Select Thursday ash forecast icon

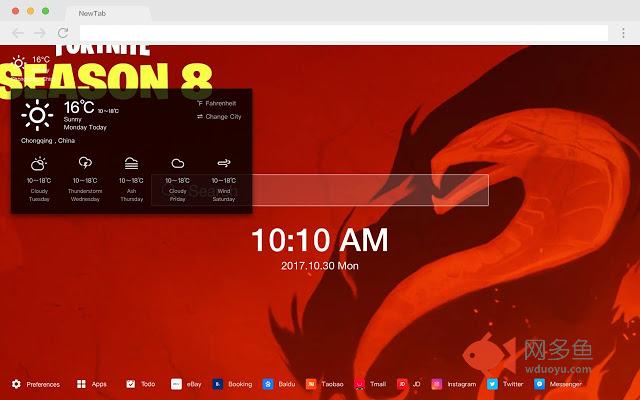point(131,163)
